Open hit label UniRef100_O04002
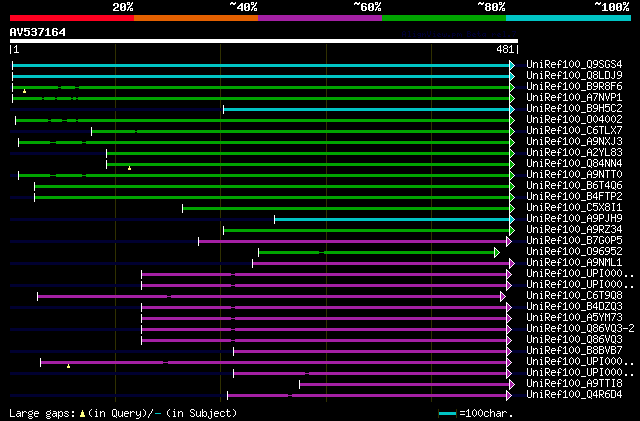 [x=574, y=120]
